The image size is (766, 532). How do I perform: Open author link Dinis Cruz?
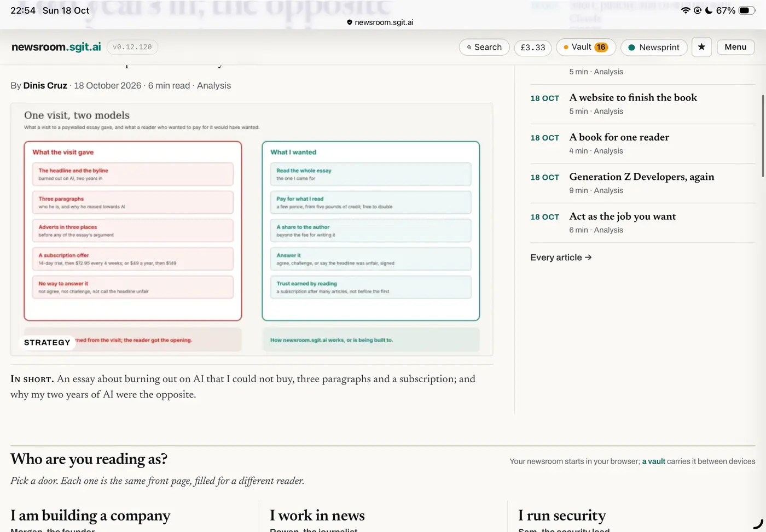[45, 85]
